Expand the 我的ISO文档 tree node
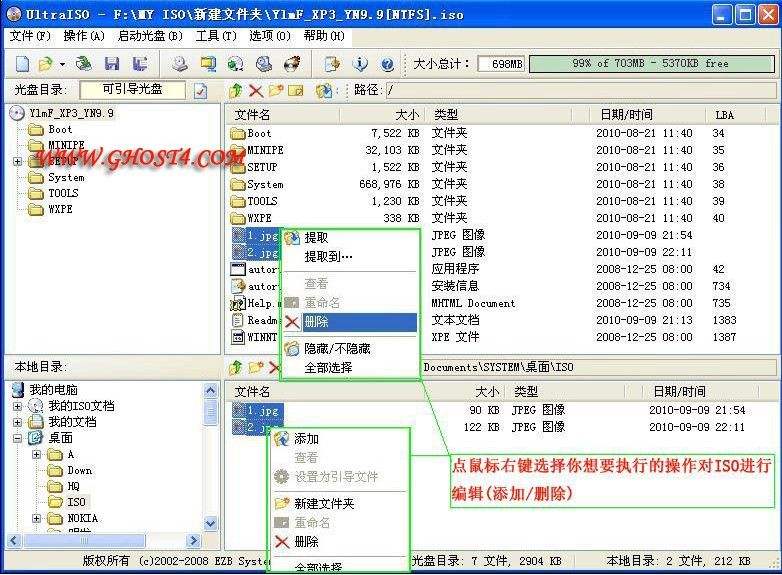 pos(17,406)
